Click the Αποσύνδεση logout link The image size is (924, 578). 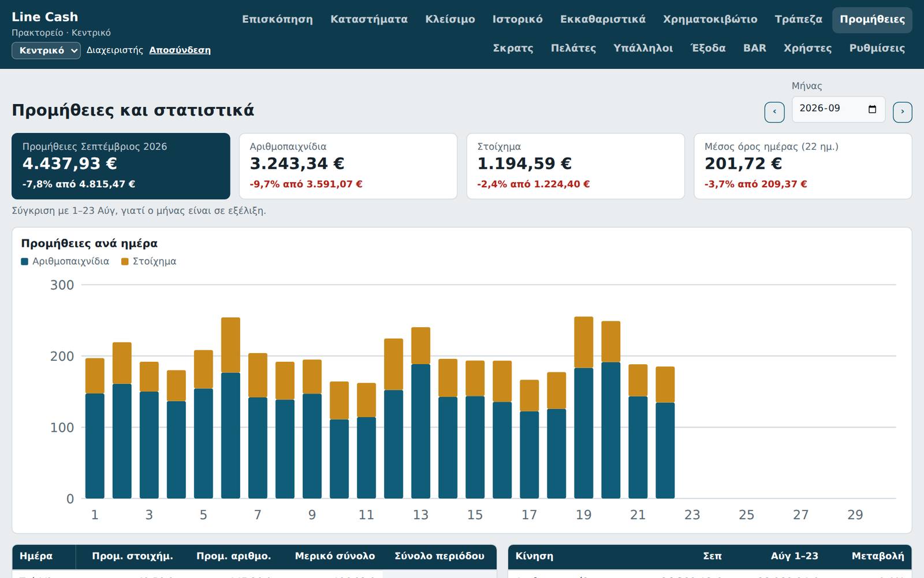pos(180,50)
